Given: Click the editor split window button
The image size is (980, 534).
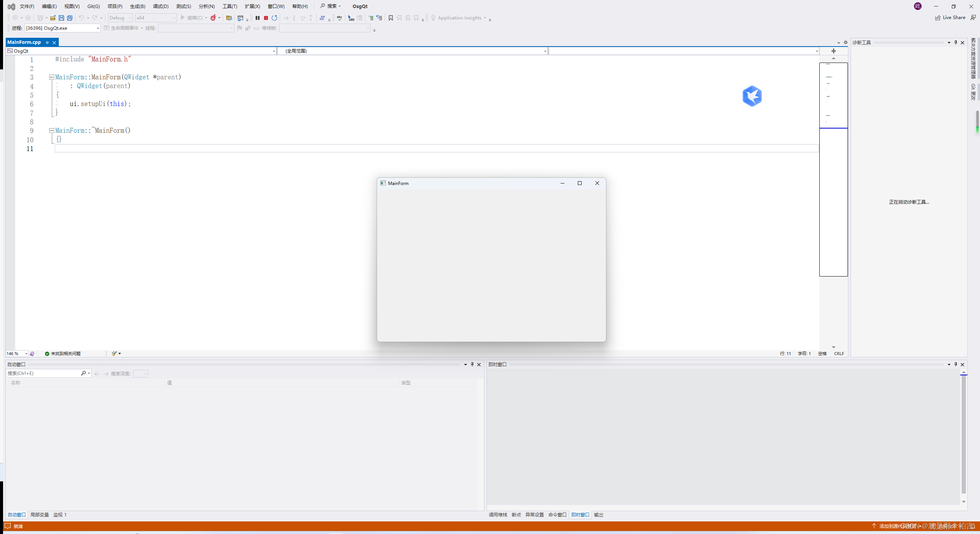Looking at the screenshot, I should click(x=833, y=51).
